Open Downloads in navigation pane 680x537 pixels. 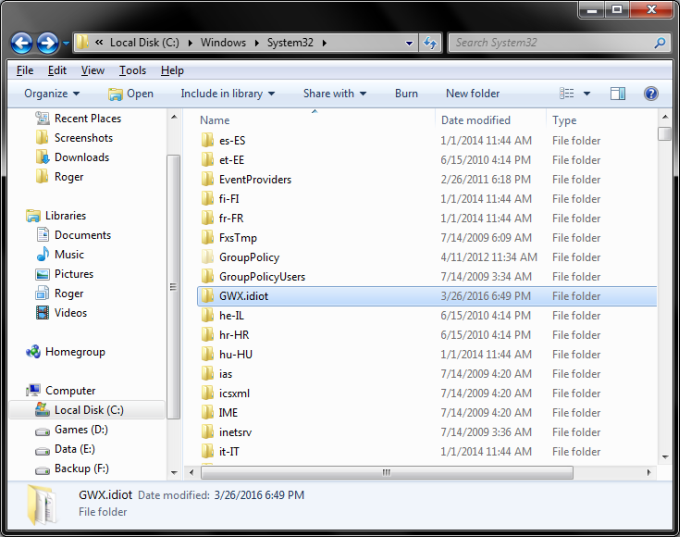tap(72, 157)
